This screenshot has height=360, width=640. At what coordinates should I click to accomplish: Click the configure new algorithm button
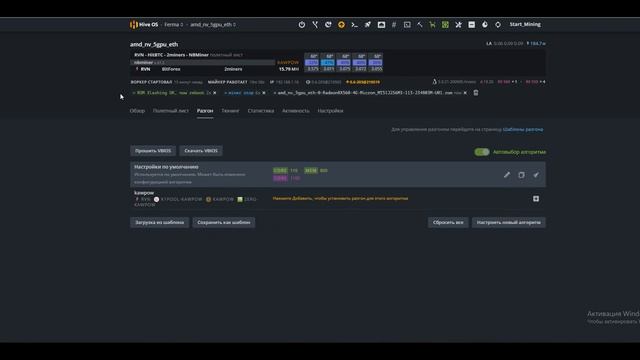509,222
